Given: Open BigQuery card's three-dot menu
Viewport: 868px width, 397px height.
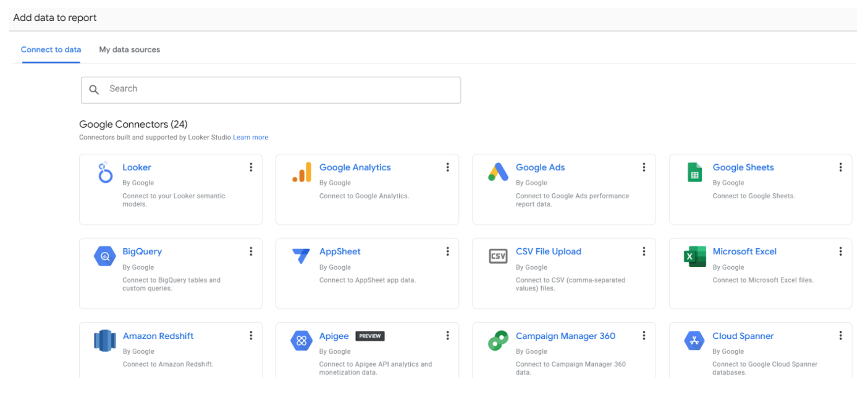Looking at the screenshot, I should click(x=251, y=251).
